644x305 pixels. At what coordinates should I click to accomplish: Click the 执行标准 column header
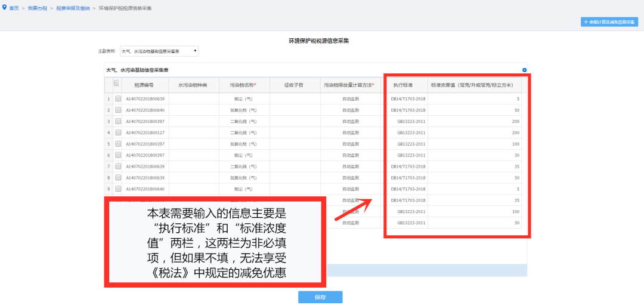click(x=405, y=85)
